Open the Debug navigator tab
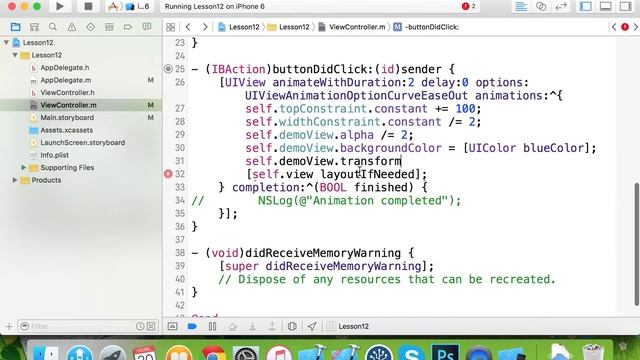 (x=109, y=27)
